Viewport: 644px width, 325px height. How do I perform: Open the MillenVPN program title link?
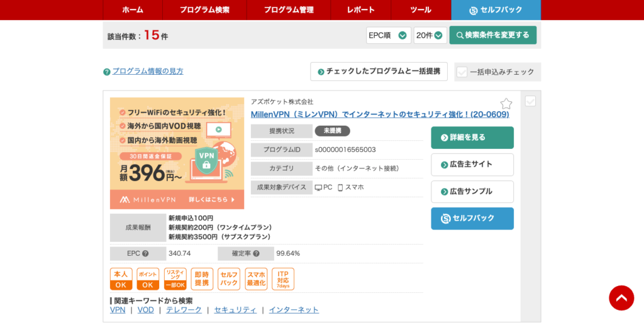(x=380, y=114)
